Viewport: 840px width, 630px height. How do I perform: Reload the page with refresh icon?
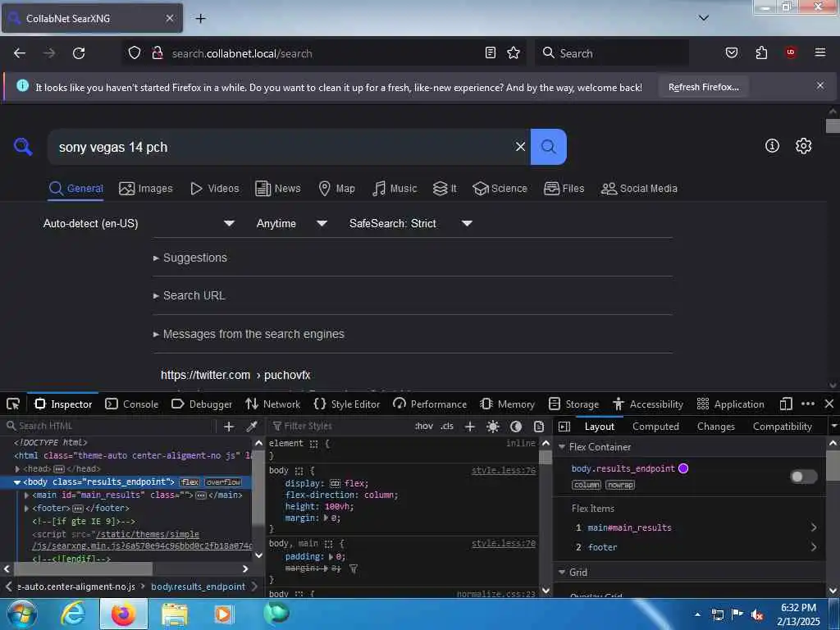click(x=79, y=53)
